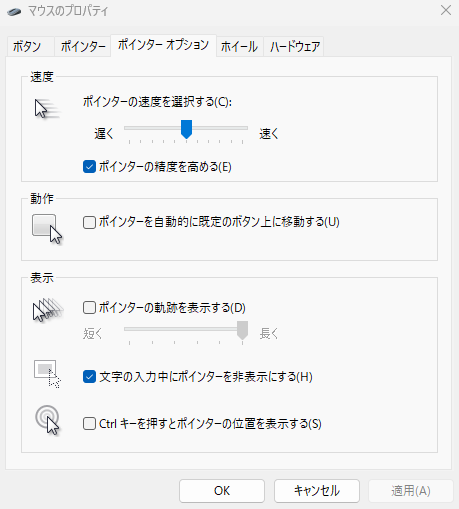
Task: Enable ポインターを自動的に既定のボタン上に移動する checkbox
Action: pyautogui.click(x=89, y=222)
